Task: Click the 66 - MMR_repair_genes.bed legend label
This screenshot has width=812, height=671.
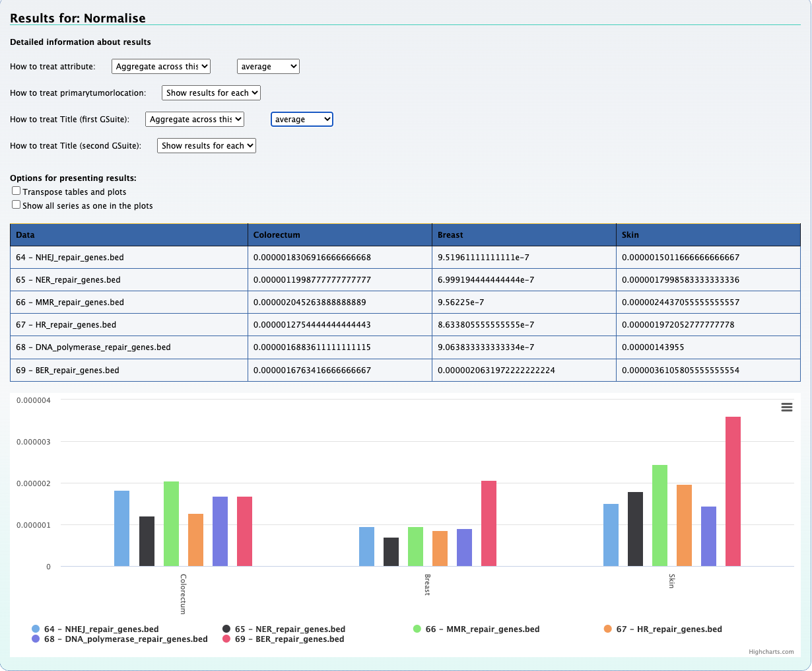Action: tap(482, 629)
